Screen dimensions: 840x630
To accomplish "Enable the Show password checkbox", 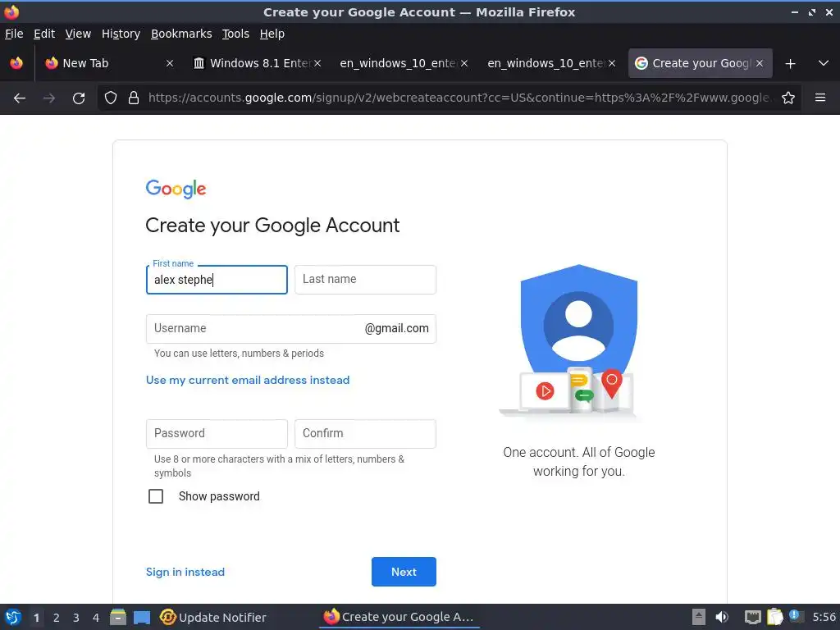I will click(156, 496).
